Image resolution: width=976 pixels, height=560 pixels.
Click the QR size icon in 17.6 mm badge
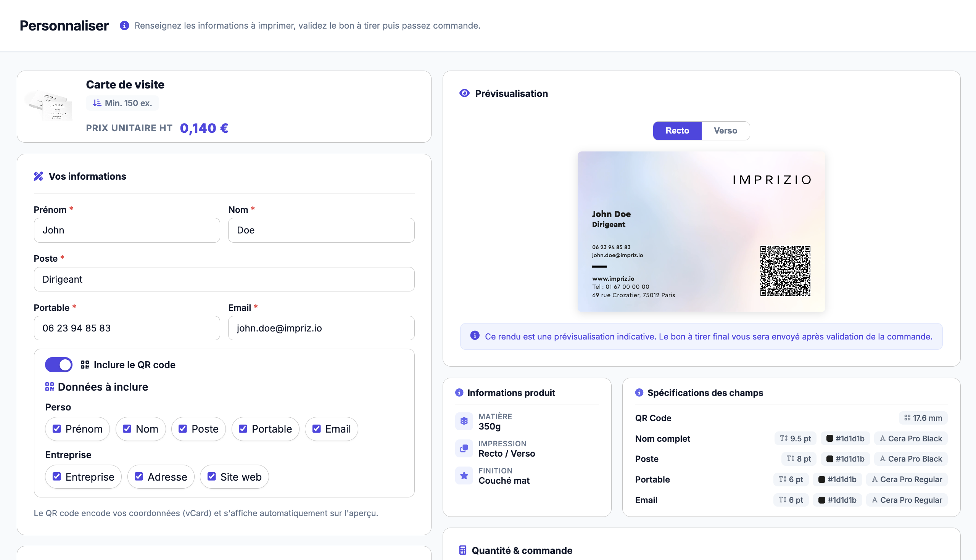tap(907, 418)
